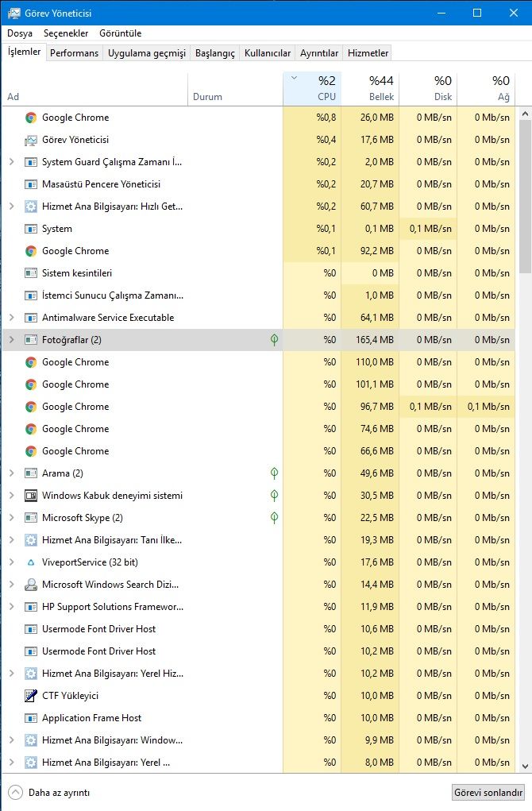This screenshot has width=532, height=811.
Task: Click the Windows Kabuk deneyimi sistemi icon
Action: click(31, 496)
